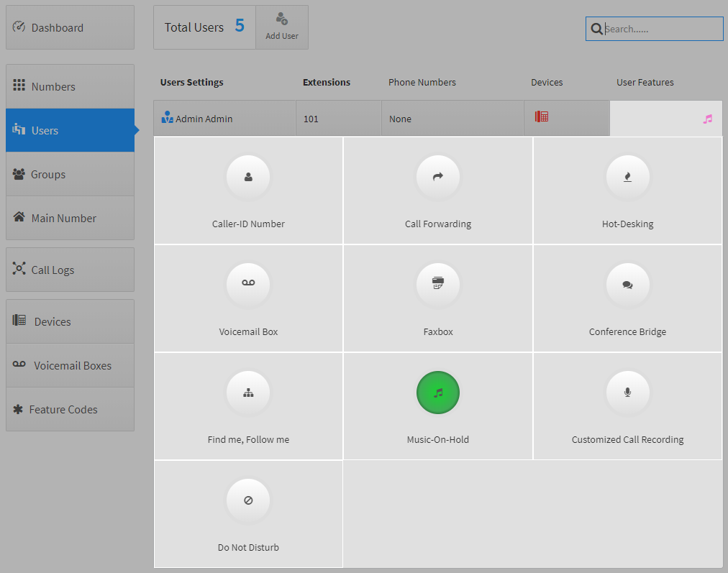Go to Voicemail Boxes

click(x=70, y=366)
